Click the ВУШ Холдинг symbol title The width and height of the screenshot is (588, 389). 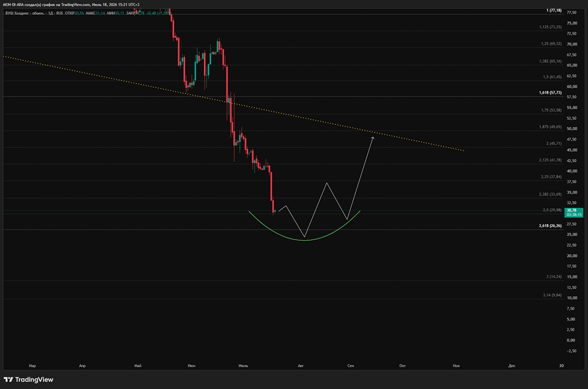[x=24, y=13]
